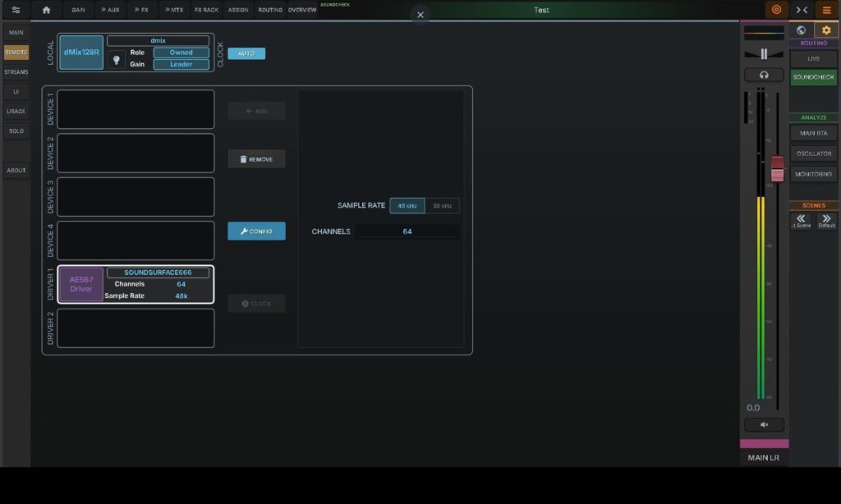
Task: Click the SOUNDSURFACE666 driver name field
Action: coord(158,273)
